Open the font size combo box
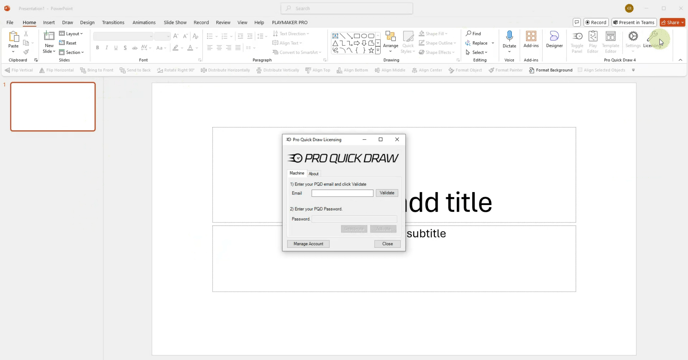The width and height of the screenshot is (688, 360). point(162,36)
